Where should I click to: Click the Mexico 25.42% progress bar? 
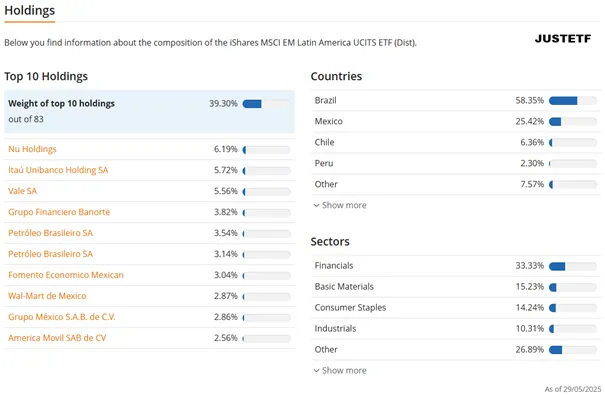[573, 122]
